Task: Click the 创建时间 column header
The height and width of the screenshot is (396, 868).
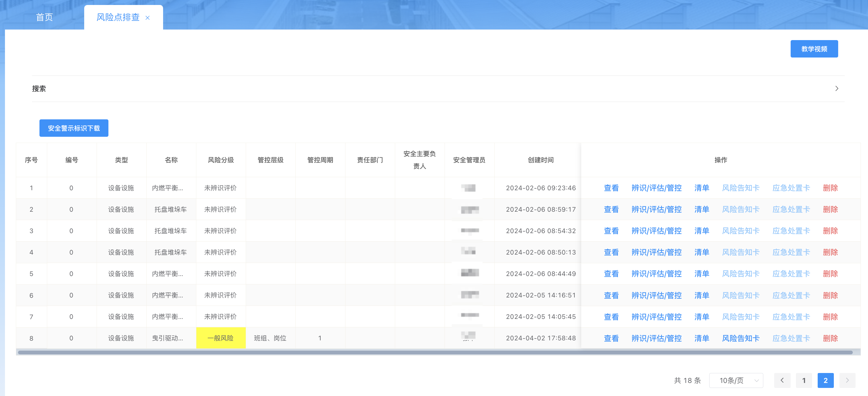Action: tap(541, 160)
